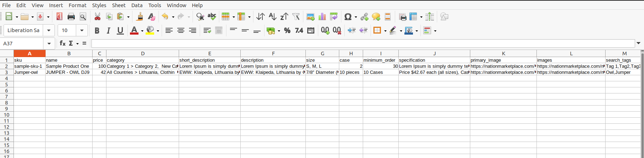Image resolution: width=644 pixels, height=158 pixels.
Task: Click the Export as PDF icon
Action: click(59, 17)
